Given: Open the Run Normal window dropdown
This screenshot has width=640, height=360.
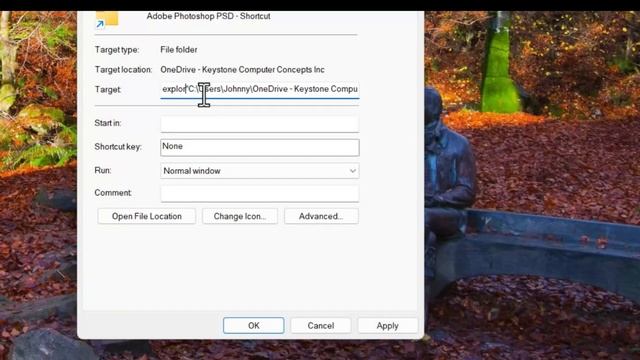Looking at the screenshot, I should tap(260, 171).
